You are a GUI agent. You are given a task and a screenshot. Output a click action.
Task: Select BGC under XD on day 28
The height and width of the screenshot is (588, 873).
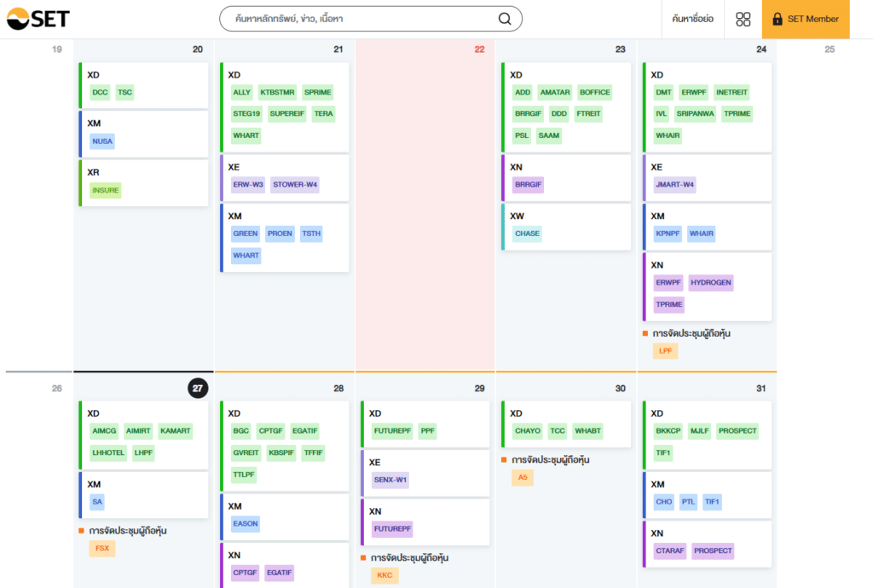241,431
